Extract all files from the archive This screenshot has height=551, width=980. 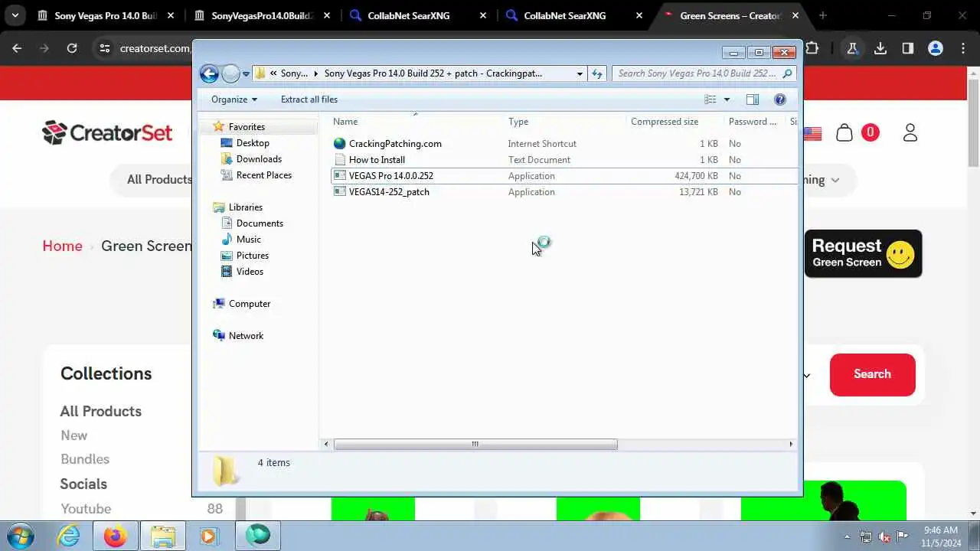pos(309,99)
